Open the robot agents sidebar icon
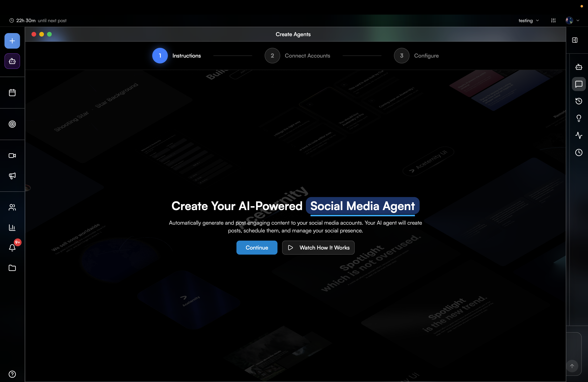This screenshot has width=588, height=382. [x=12, y=61]
